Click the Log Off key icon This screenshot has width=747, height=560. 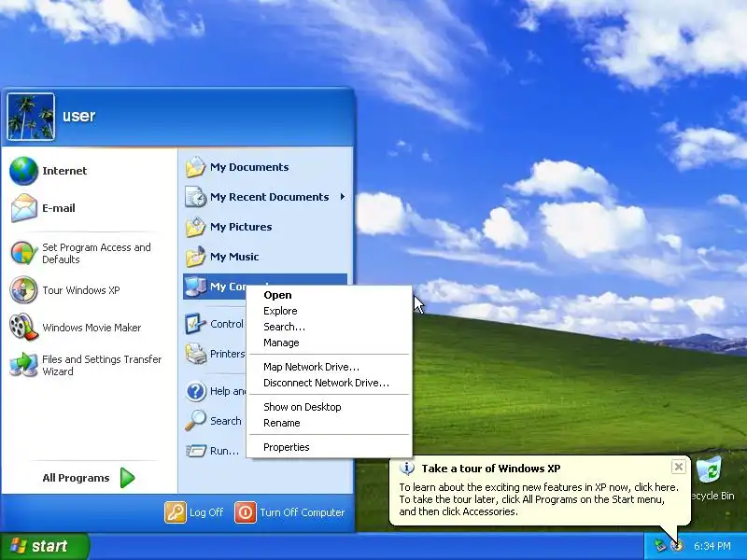click(x=176, y=512)
